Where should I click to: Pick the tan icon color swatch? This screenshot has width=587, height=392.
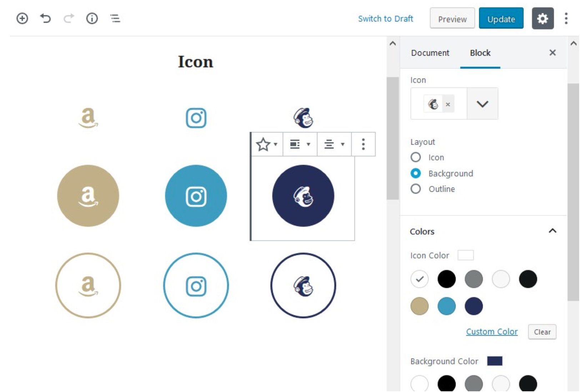(x=420, y=306)
